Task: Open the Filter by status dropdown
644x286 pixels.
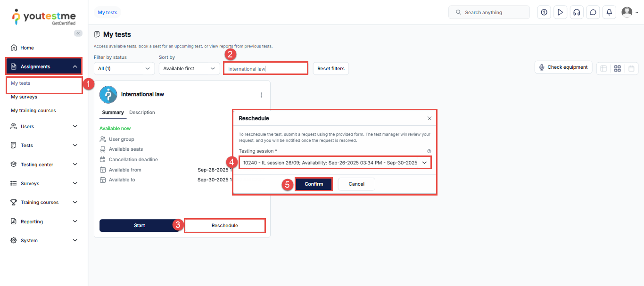Action: (124, 69)
